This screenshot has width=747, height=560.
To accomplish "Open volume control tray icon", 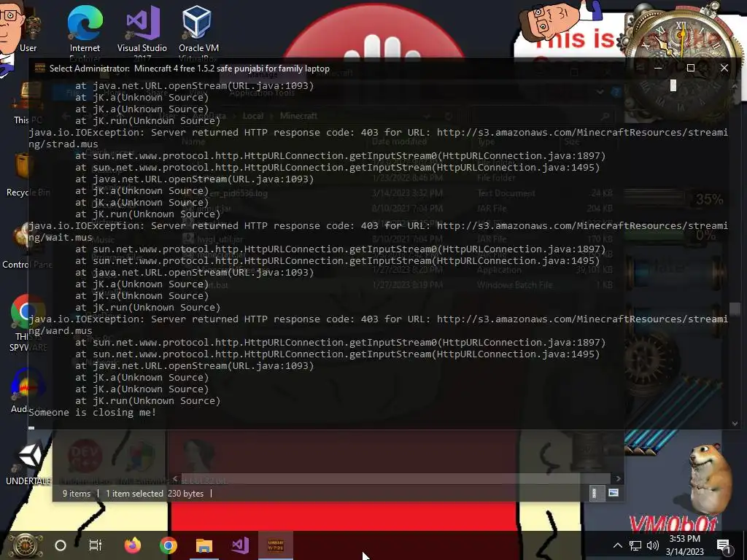I will [653, 545].
